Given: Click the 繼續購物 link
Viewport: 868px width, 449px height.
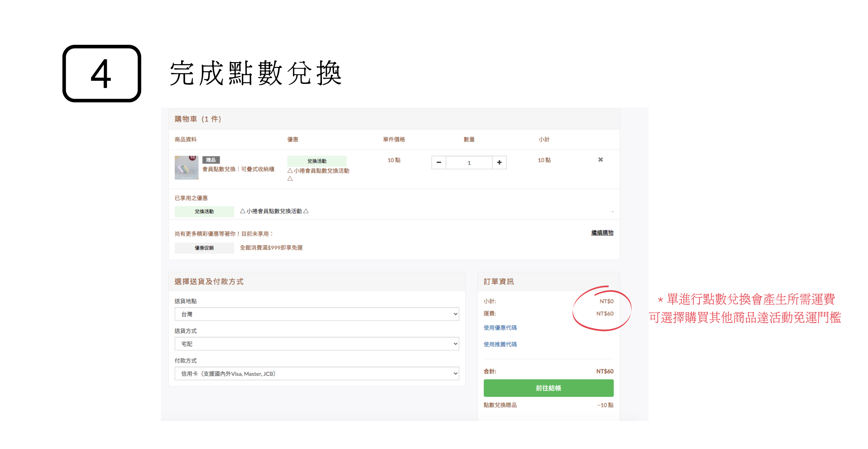Looking at the screenshot, I should click(602, 233).
